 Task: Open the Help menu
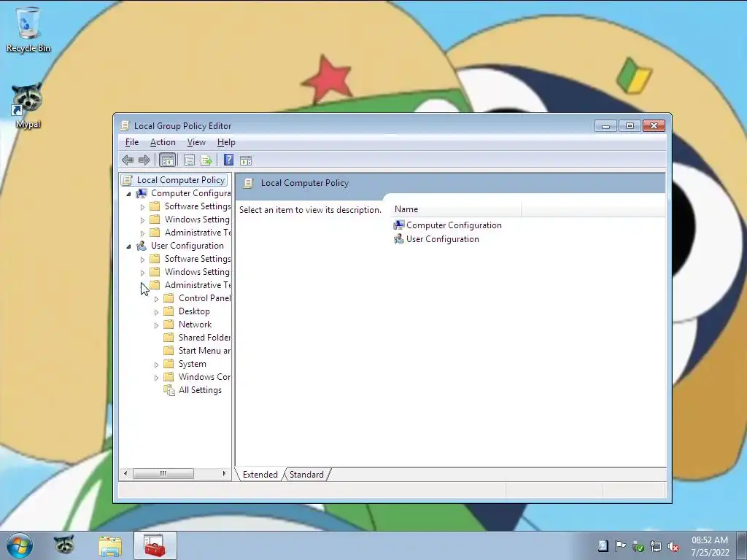(x=226, y=142)
